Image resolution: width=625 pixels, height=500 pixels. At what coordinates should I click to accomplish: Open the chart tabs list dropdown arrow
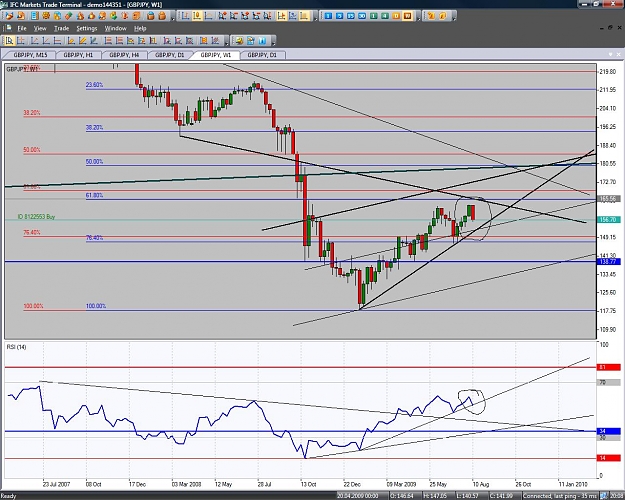tap(610, 54)
